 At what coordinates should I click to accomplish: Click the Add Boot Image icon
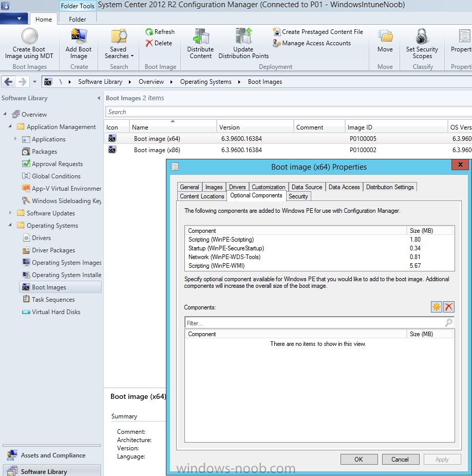coord(79,36)
